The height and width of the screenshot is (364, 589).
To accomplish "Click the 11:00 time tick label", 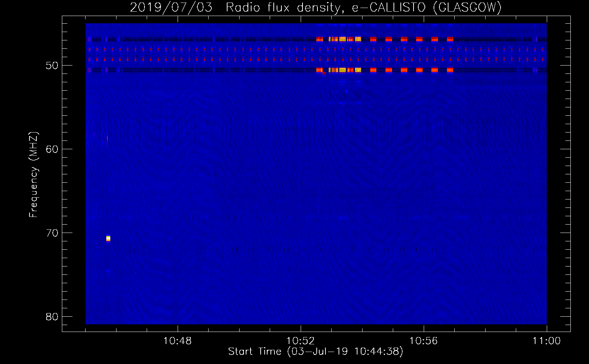I will click(x=546, y=341).
